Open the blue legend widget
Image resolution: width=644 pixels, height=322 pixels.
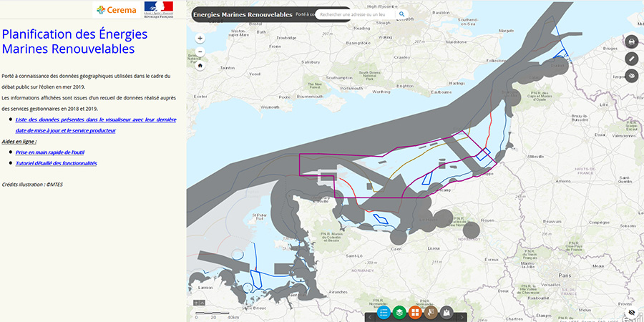tap(384, 313)
